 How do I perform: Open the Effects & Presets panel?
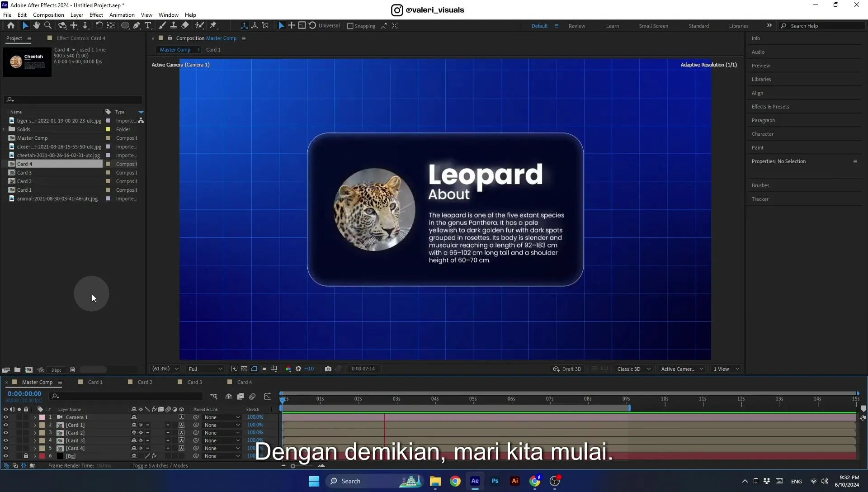[770, 107]
